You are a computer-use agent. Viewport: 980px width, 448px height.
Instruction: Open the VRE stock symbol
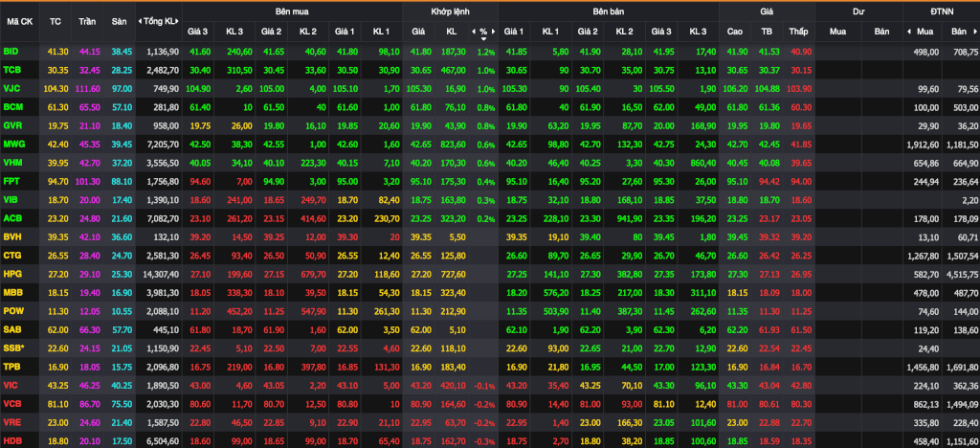tap(11, 422)
